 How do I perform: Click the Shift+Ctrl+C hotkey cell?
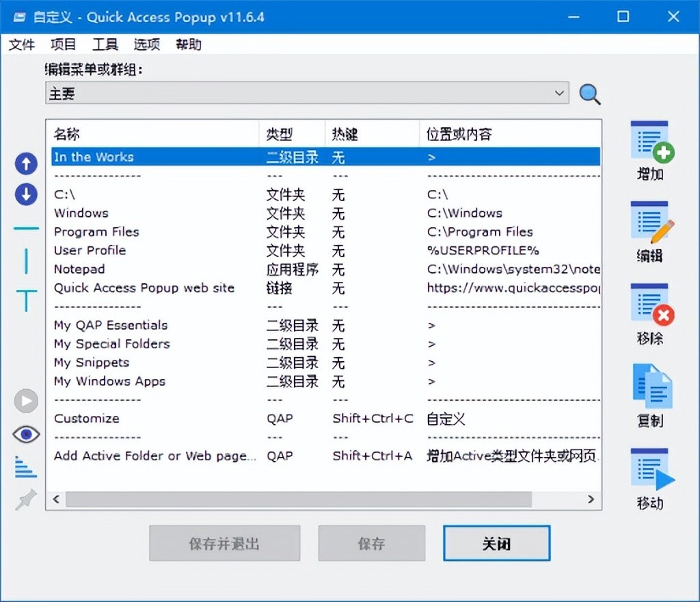click(x=373, y=419)
